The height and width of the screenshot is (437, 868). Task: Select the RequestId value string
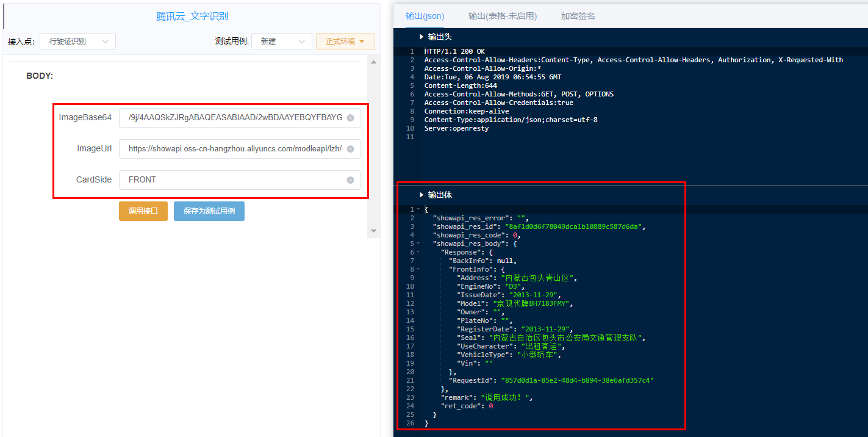577,380
